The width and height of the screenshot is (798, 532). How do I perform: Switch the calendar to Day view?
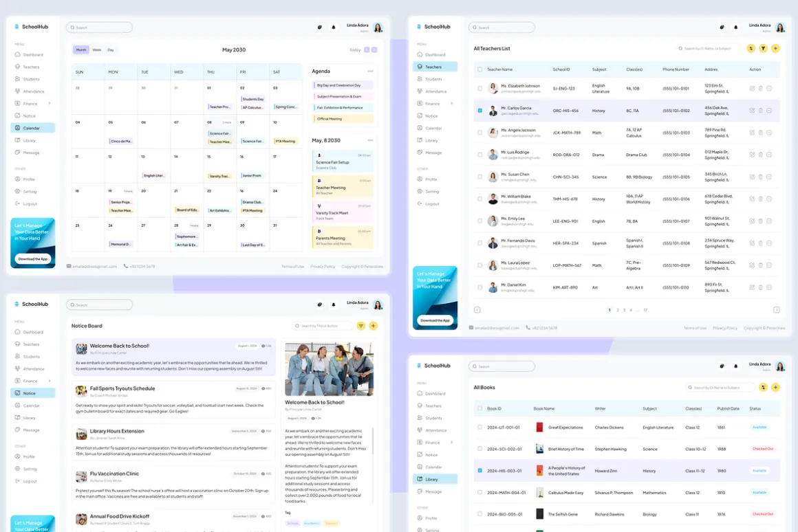111,50
